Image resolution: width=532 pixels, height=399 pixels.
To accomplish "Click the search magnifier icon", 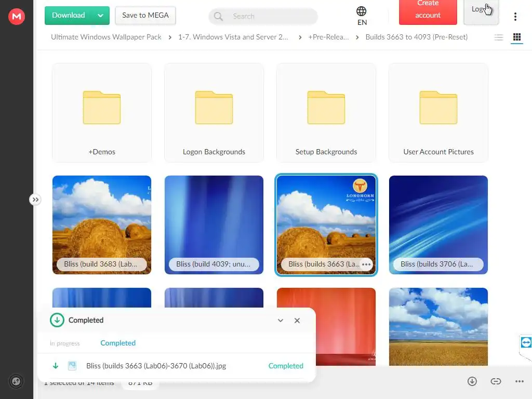I will coord(219,16).
